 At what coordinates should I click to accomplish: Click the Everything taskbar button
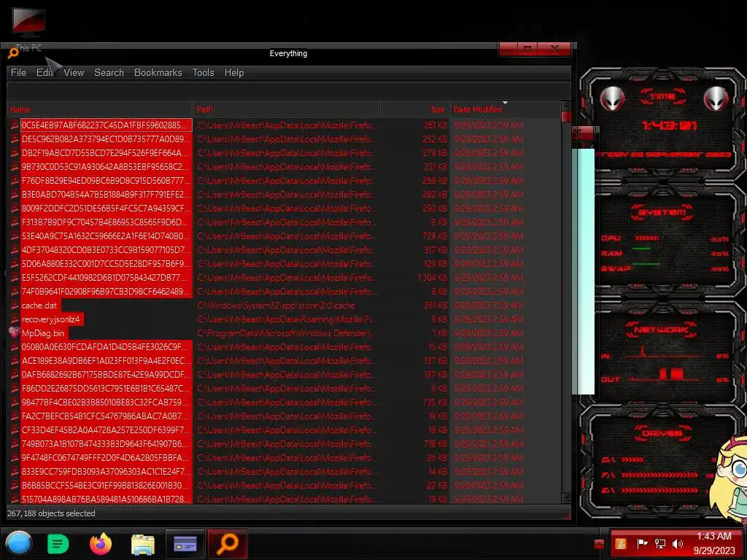click(x=228, y=543)
